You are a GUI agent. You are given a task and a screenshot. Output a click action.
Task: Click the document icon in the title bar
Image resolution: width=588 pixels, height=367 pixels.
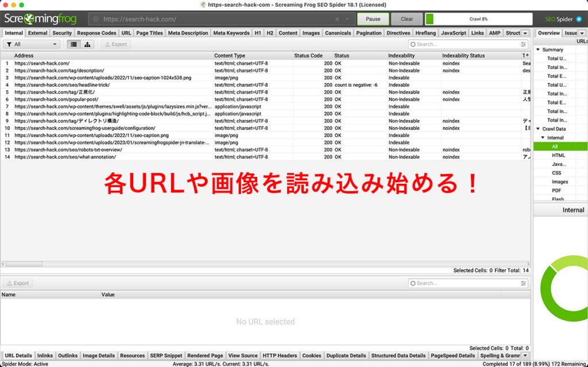click(203, 5)
